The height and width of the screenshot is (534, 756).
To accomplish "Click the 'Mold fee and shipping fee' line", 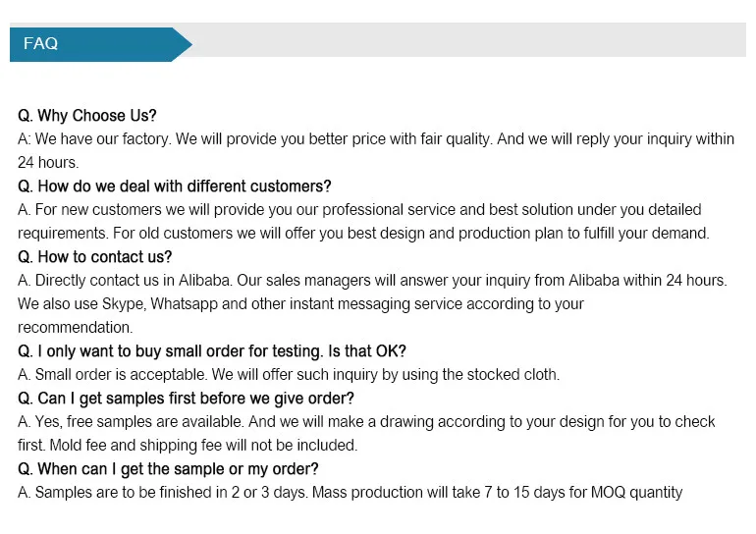I will [x=188, y=446].
